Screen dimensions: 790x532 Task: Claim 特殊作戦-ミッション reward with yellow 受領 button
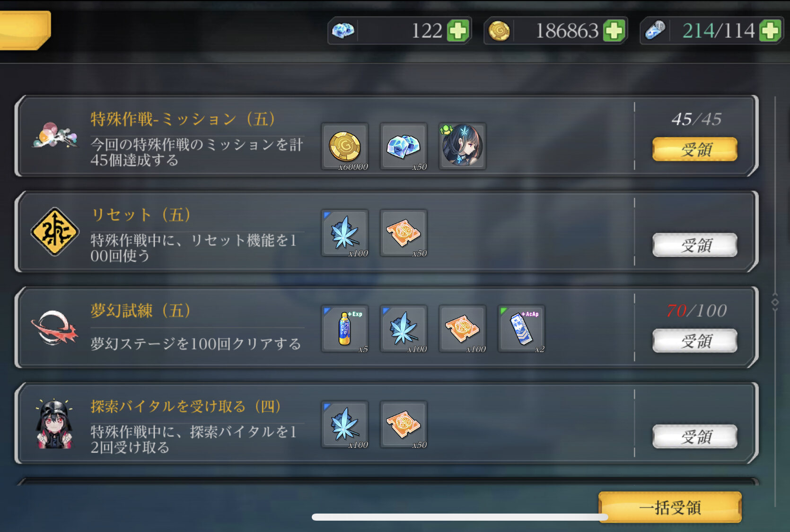point(695,149)
